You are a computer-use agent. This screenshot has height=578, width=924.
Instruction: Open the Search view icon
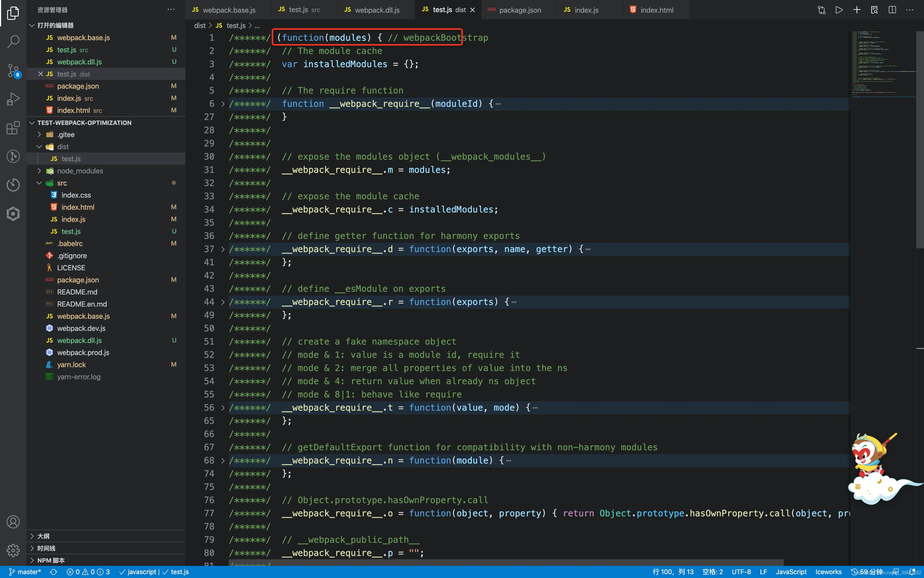pyautogui.click(x=13, y=42)
